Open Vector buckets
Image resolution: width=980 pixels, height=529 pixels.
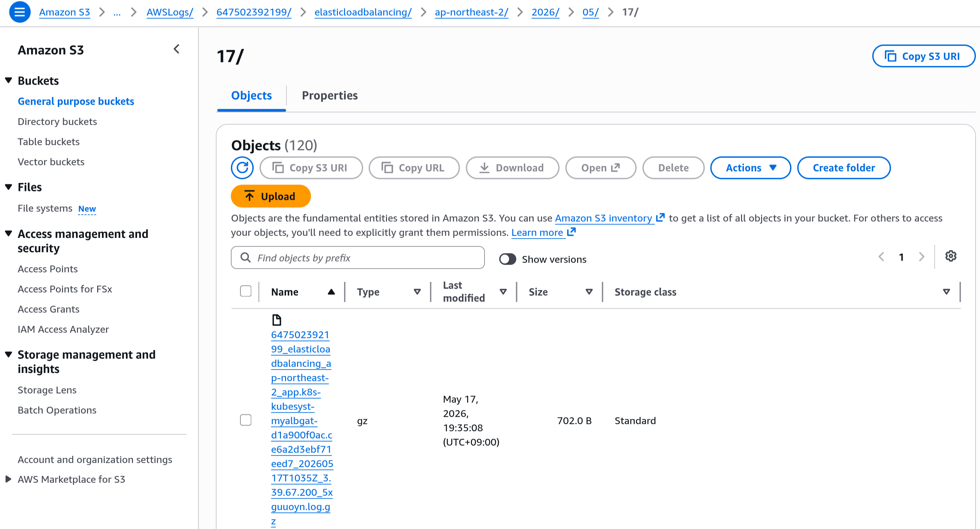pyautogui.click(x=51, y=162)
